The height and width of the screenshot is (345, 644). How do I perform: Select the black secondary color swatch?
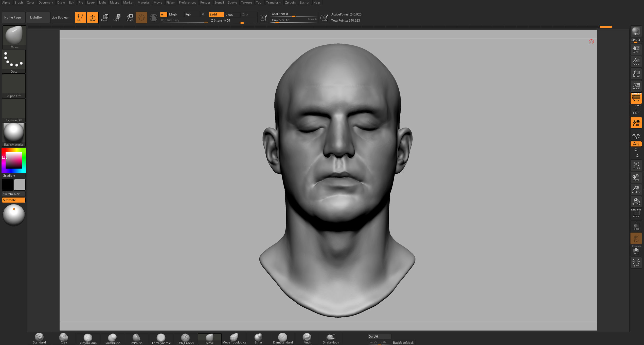[8, 185]
